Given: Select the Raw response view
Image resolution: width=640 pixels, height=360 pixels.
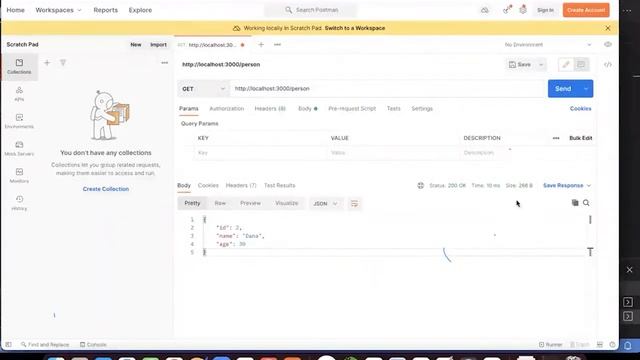Looking at the screenshot, I should click(220, 203).
